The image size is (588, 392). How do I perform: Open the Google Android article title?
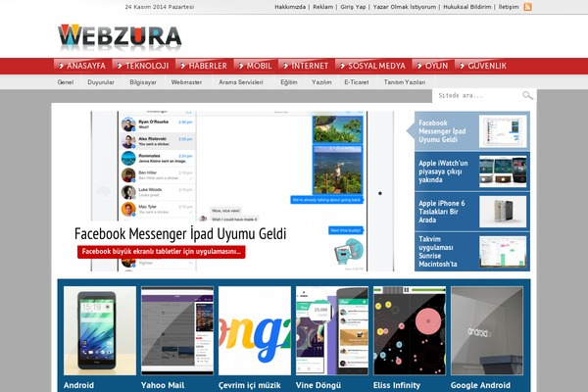pos(480,385)
